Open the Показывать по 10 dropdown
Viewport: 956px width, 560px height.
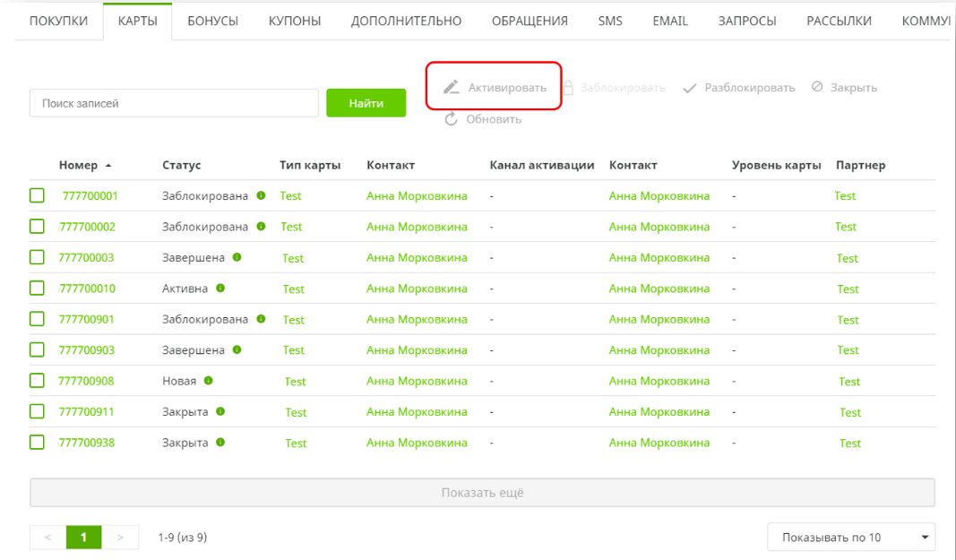coord(850,538)
